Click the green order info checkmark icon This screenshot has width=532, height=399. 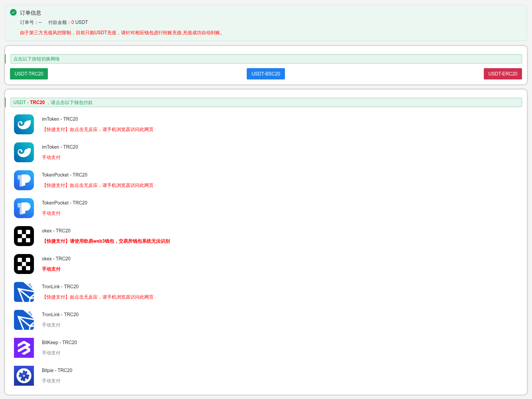click(13, 12)
